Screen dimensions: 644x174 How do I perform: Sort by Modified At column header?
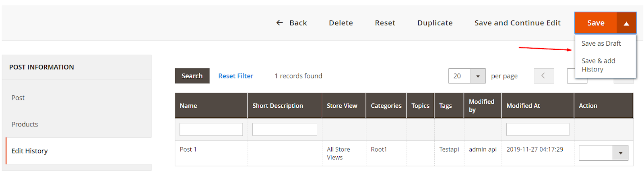click(523, 106)
